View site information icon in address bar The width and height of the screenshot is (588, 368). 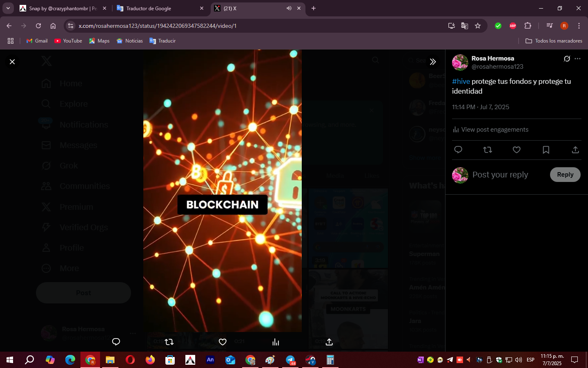point(71,26)
